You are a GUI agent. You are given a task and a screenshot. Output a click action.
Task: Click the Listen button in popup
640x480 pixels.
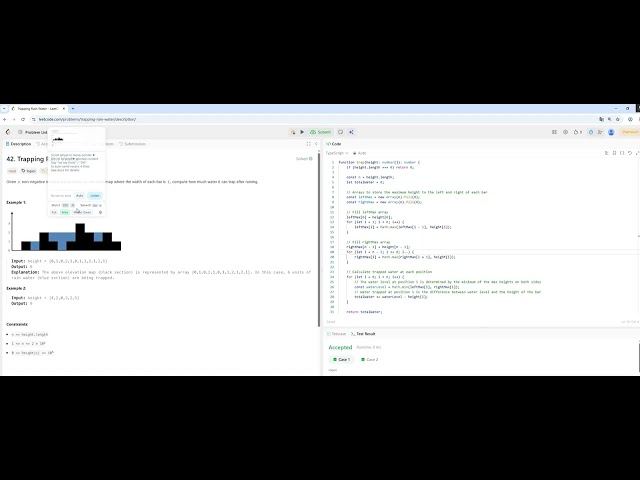[x=95, y=196]
